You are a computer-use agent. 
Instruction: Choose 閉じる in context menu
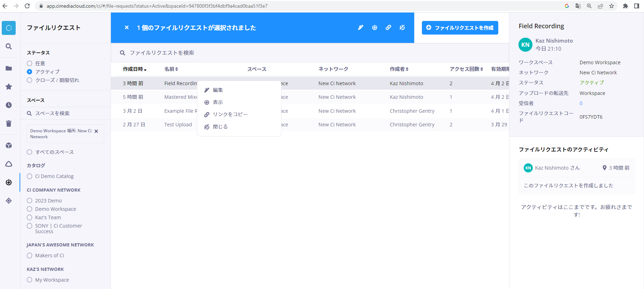239,127
